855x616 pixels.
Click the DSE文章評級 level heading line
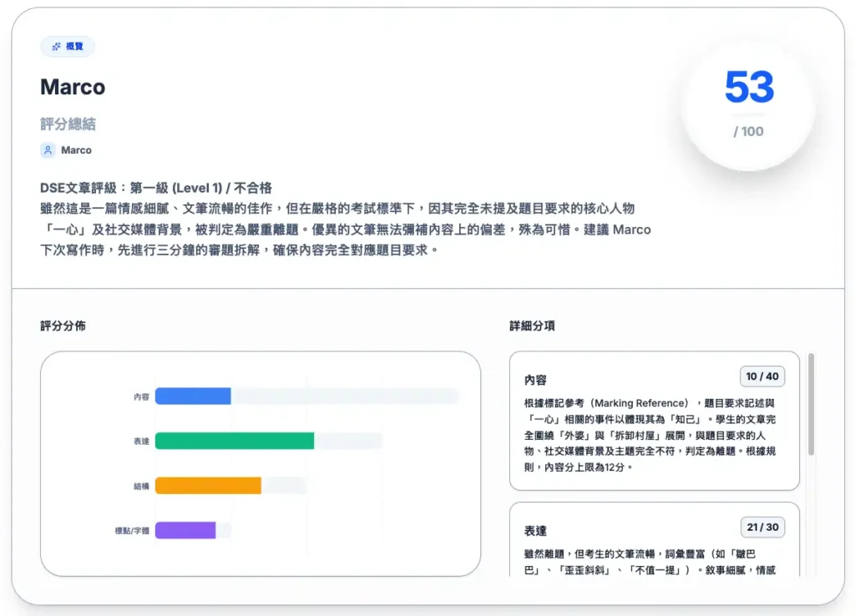pyautogui.click(x=156, y=188)
